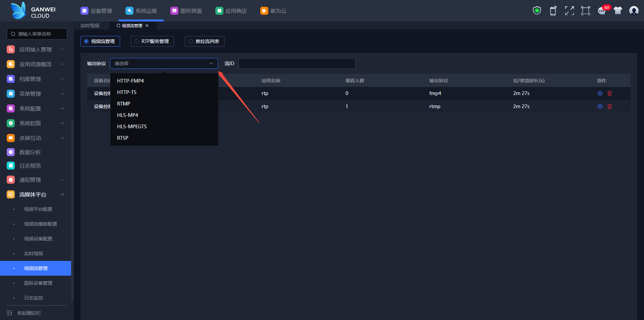644x320 pixels.
Task: Choose HLS-MPEGTS from protocol list
Action: (164, 127)
